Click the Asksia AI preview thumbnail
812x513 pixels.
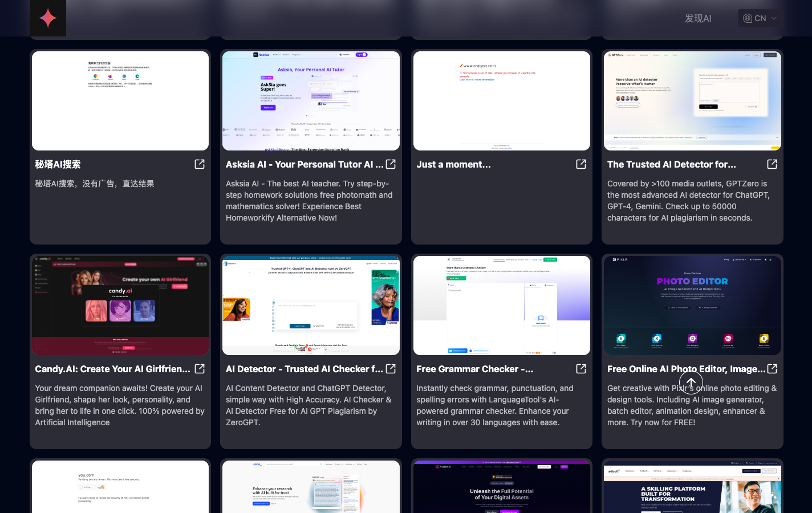coord(311,101)
